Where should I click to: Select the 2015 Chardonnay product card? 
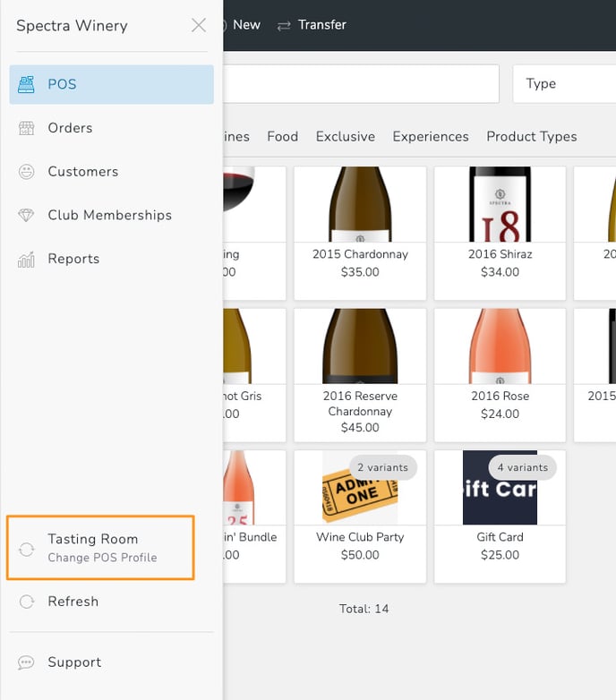[360, 234]
